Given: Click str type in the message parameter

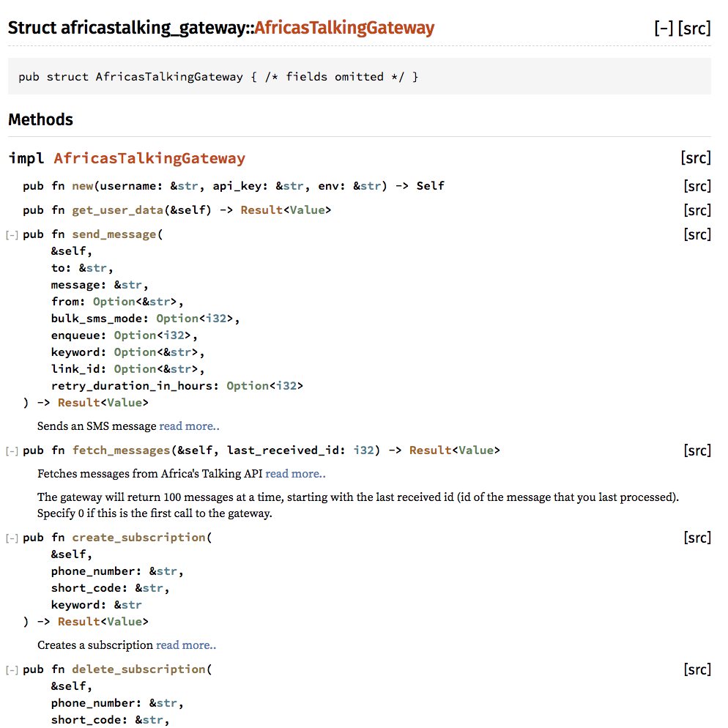Looking at the screenshot, I should (131, 285).
